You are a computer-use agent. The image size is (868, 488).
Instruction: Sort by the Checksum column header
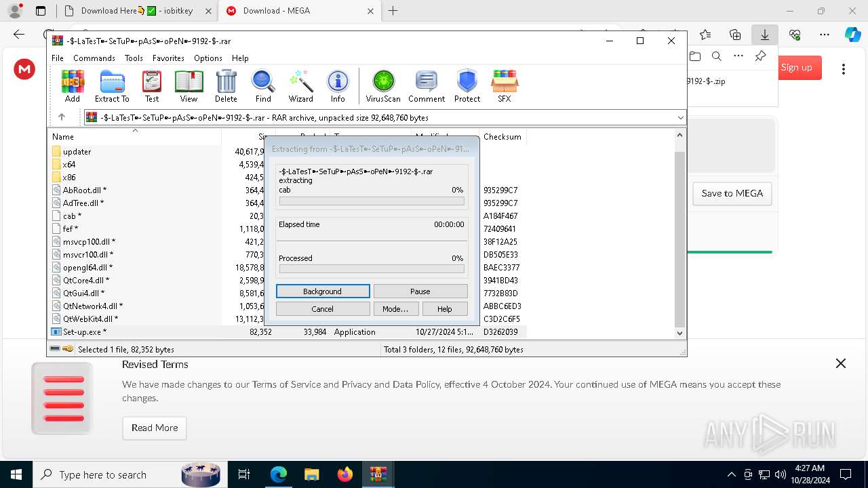point(502,137)
